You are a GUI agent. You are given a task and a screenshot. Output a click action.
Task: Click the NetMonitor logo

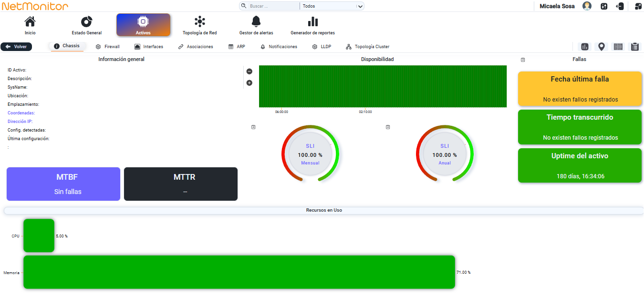pos(35,6)
